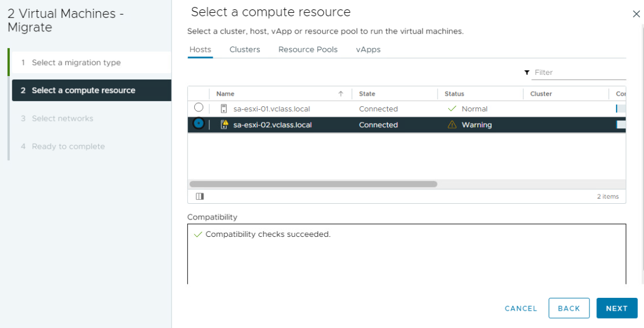Image resolution: width=644 pixels, height=328 pixels.
Task: Click the Cluster column header
Action: [x=541, y=93]
